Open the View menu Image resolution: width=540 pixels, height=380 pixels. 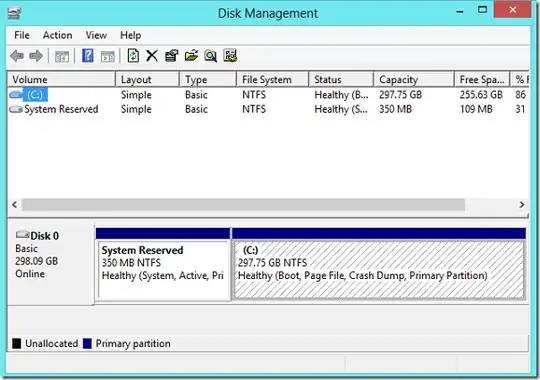(96, 35)
